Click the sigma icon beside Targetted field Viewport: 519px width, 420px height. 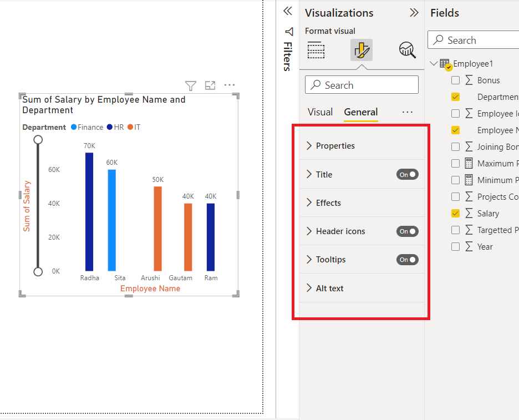click(469, 230)
